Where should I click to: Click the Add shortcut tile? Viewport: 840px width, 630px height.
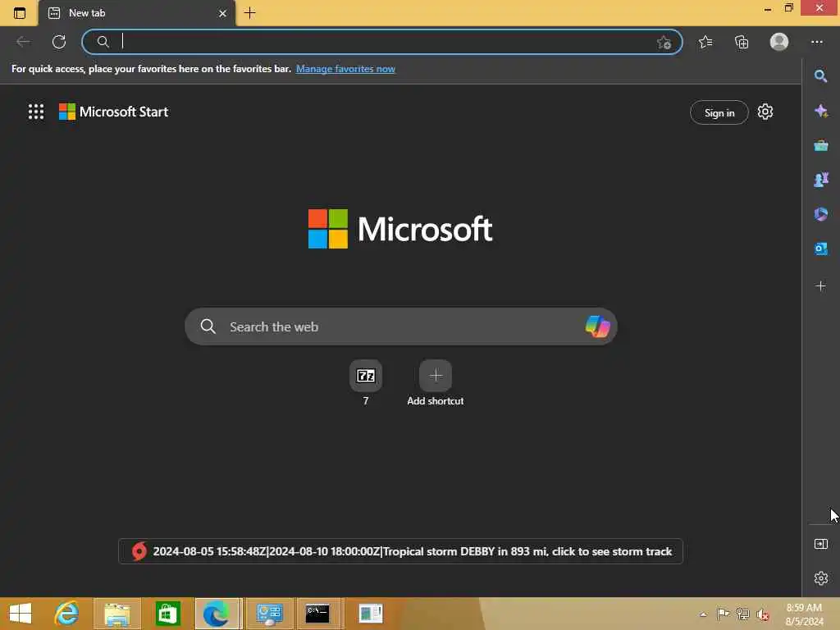[x=435, y=382]
